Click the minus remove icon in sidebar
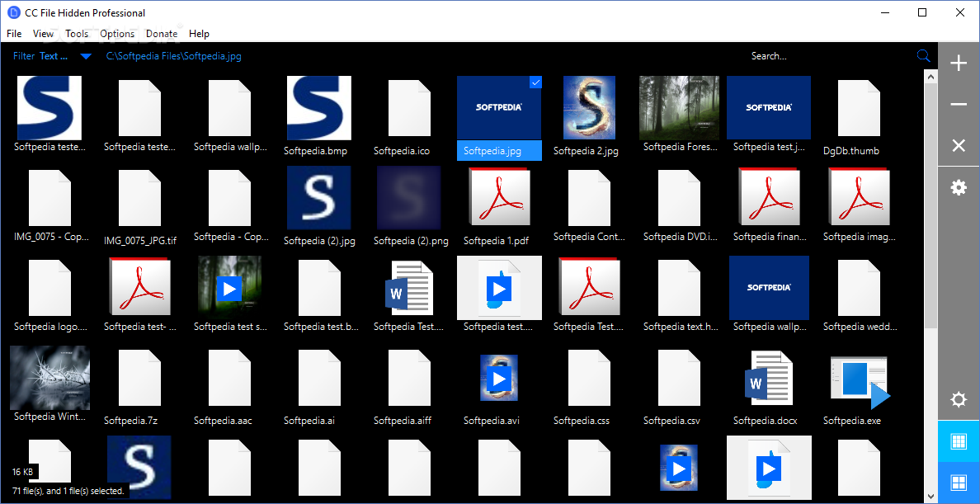The image size is (980, 504). [x=958, y=105]
